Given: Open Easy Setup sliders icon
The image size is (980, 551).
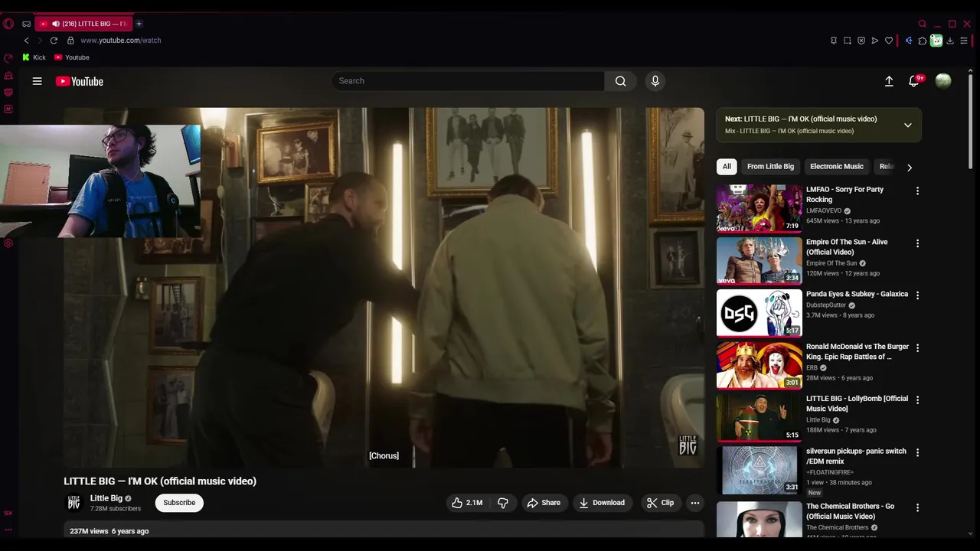Looking at the screenshot, I should click(x=964, y=41).
